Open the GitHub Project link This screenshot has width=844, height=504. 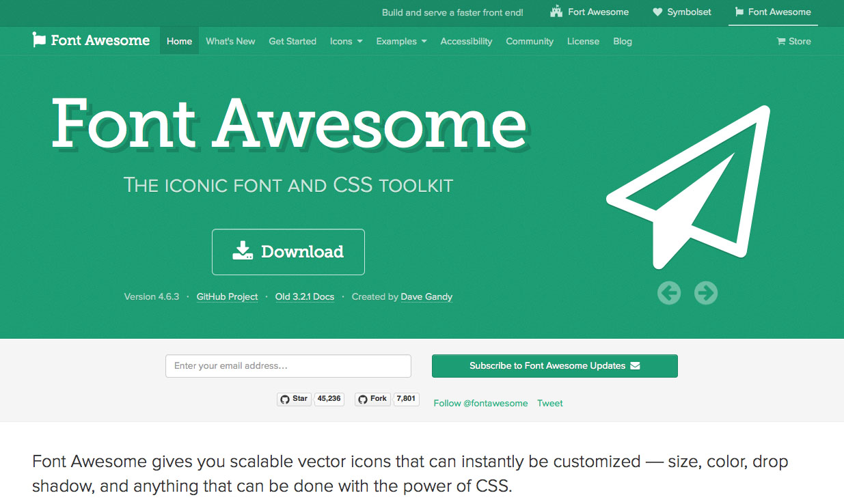[228, 296]
